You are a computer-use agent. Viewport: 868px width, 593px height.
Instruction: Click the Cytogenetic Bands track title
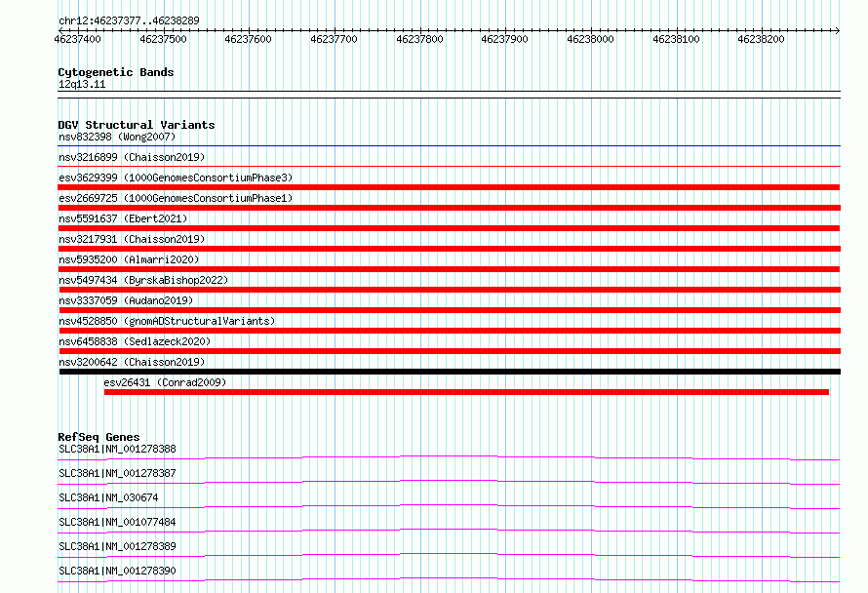116,72
